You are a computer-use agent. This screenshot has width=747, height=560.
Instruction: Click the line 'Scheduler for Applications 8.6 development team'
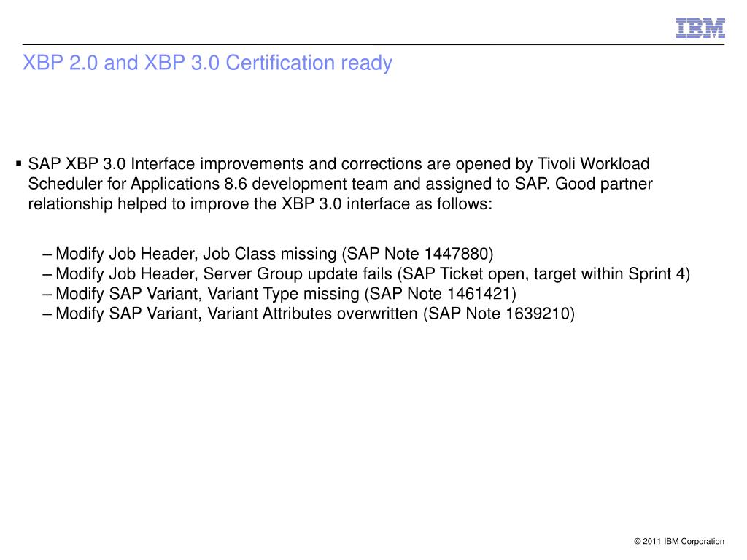point(340,184)
